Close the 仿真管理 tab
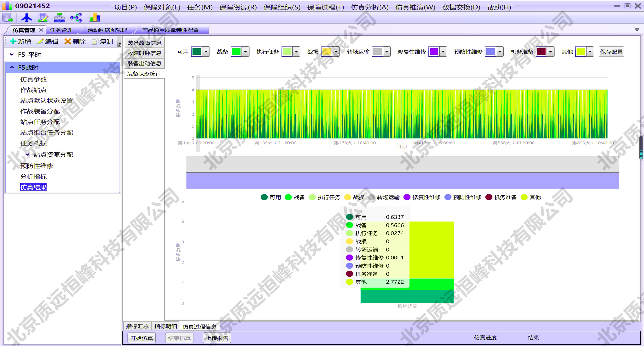This screenshot has height=346, width=644. (x=41, y=30)
